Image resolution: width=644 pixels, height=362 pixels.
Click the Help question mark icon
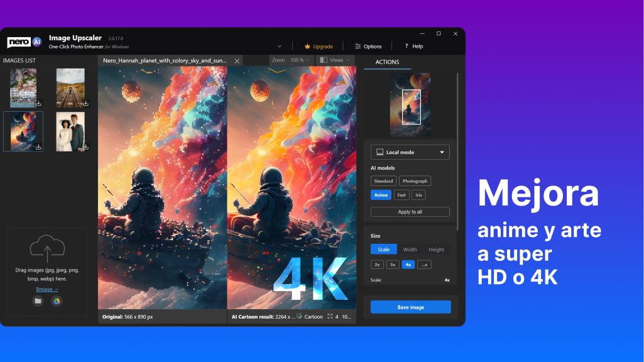(407, 46)
